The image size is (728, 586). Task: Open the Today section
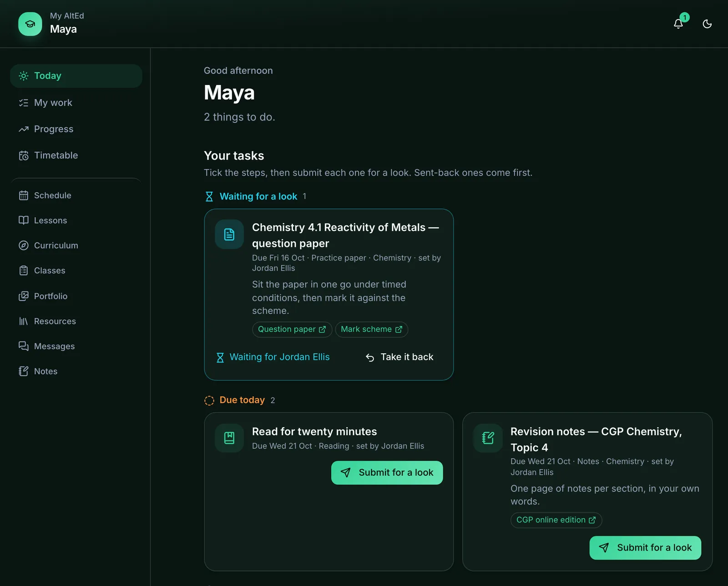pos(76,76)
